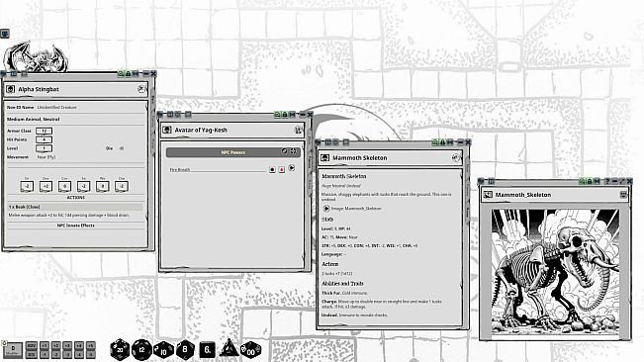Screen dimensions: 644x362
Task: Click the 1 x Beak [Close] action
Action: (x=75, y=207)
